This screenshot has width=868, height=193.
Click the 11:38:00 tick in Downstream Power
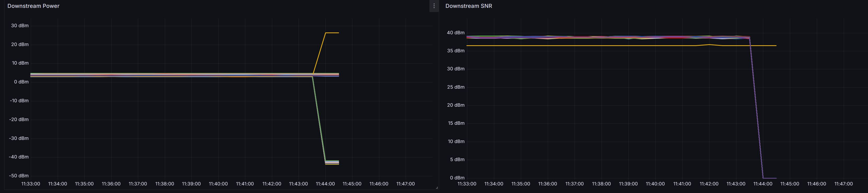(x=165, y=184)
